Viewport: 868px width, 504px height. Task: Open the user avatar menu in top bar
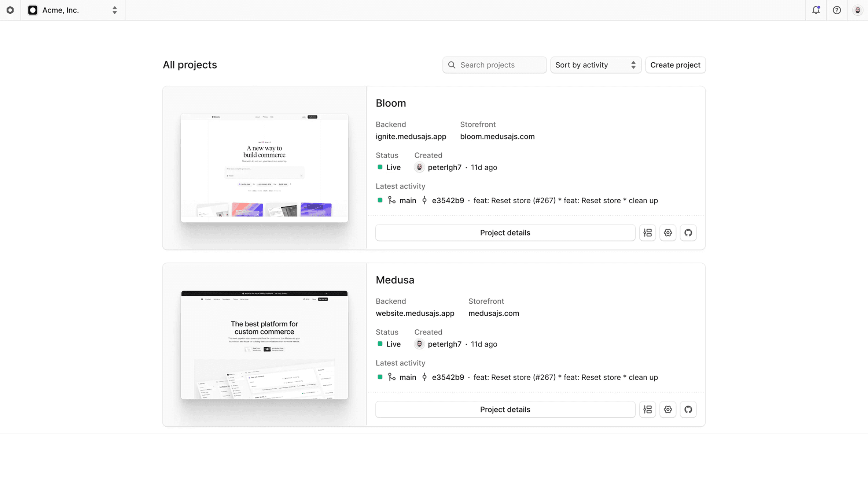[858, 10]
